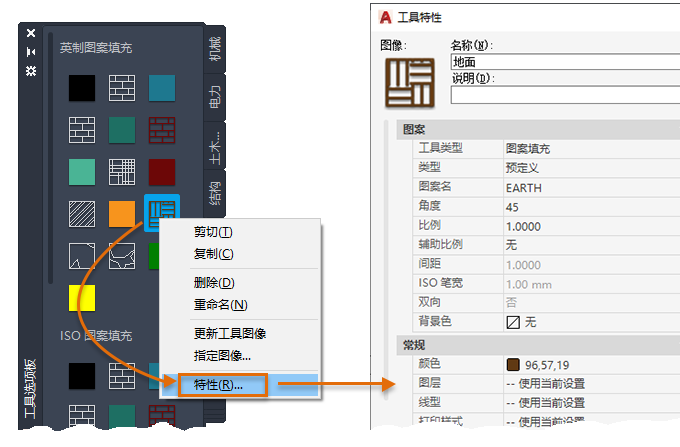Select the orange solid hatch
680x447 pixels.
122,214
